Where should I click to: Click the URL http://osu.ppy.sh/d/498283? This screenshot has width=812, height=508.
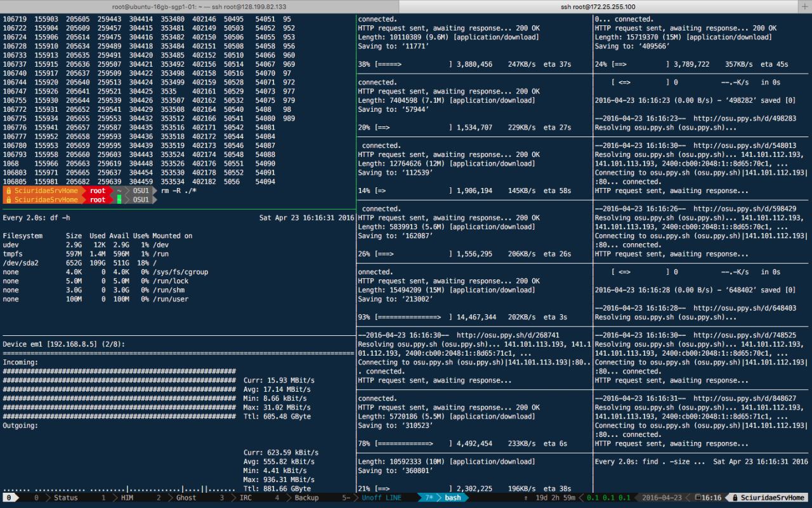click(745, 119)
